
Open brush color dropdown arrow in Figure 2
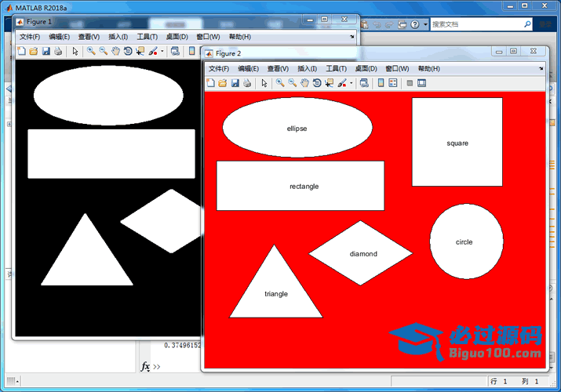point(351,83)
